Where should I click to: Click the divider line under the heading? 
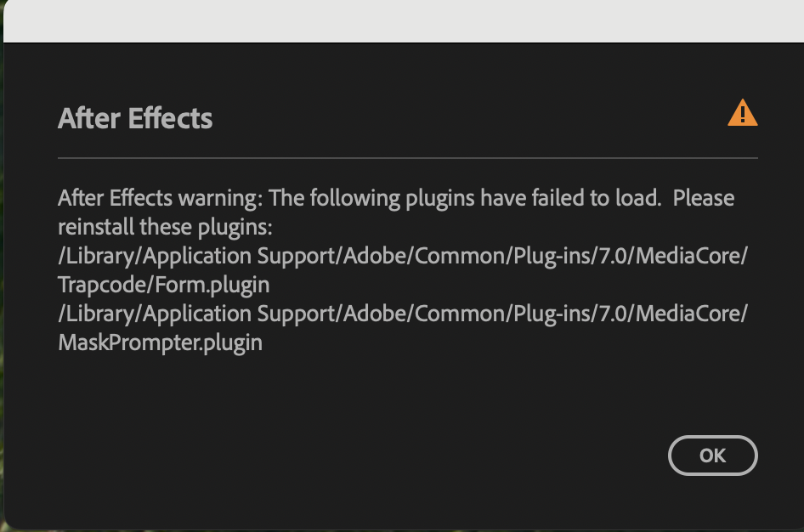click(x=407, y=158)
